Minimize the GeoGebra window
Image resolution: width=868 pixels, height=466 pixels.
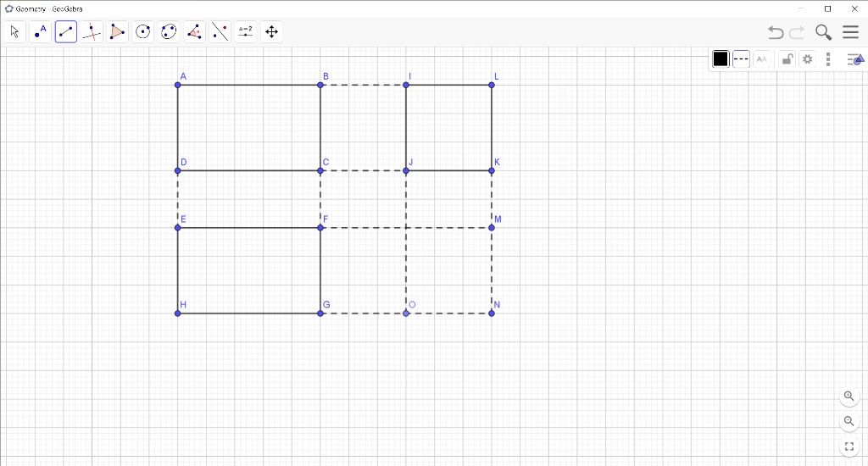coord(802,8)
